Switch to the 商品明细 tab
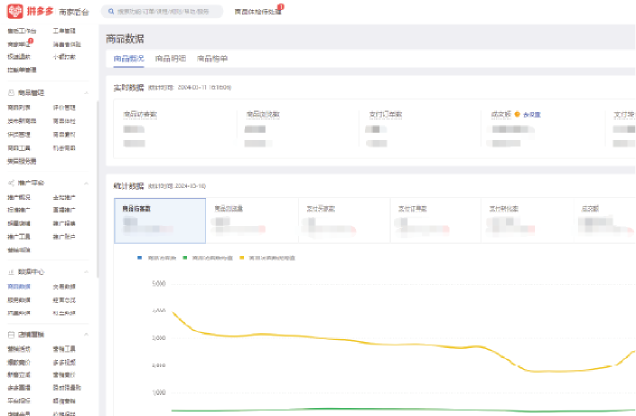The height and width of the screenshot is (416, 636). pyautogui.click(x=170, y=59)
